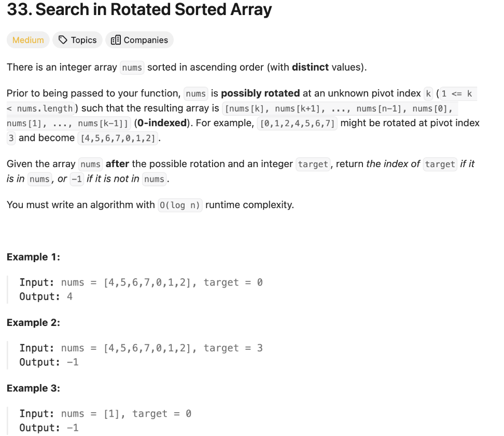Click the tag icon on the Topics chip
This screenshot has height=436, width=504.
tap(63, 39)
